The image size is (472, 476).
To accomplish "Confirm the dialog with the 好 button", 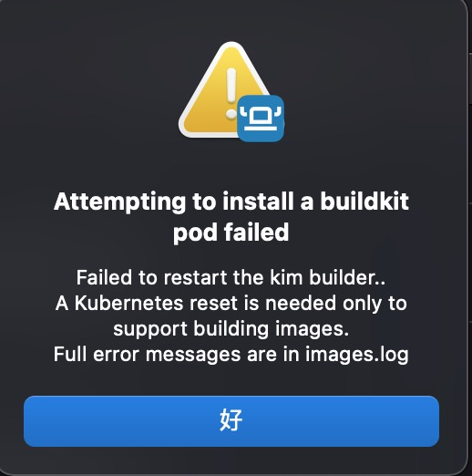I will pos(231,421).
